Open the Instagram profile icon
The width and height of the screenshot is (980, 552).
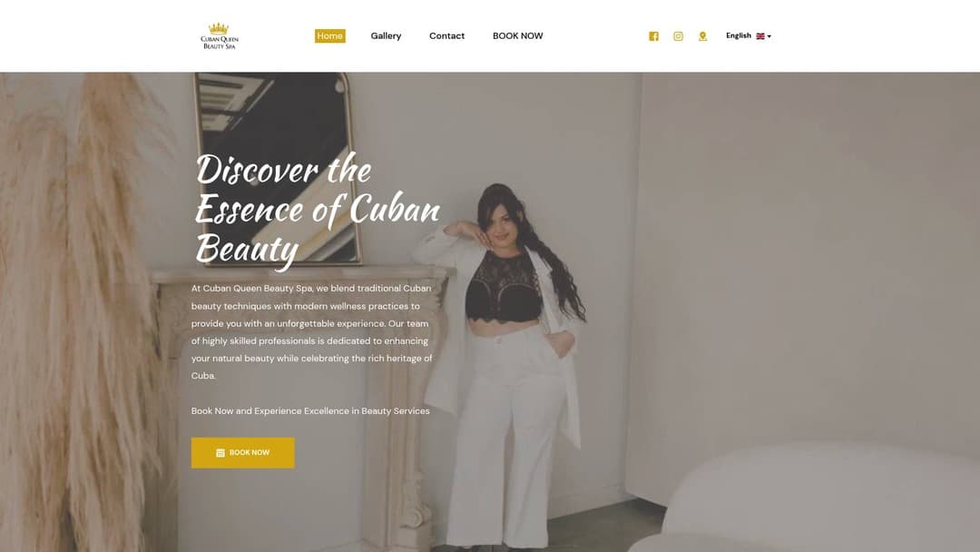678,36
